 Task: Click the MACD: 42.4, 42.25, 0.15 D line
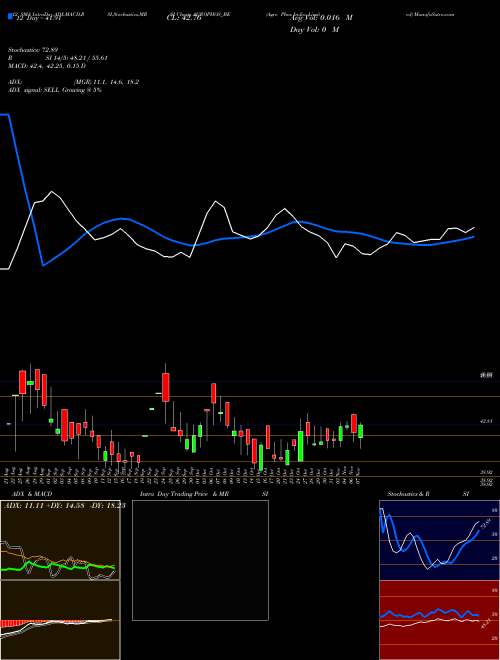[x=47, y=66]
